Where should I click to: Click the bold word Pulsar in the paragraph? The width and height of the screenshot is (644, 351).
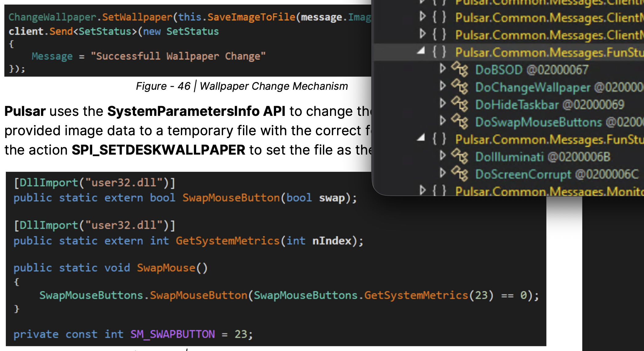(25, 111)
